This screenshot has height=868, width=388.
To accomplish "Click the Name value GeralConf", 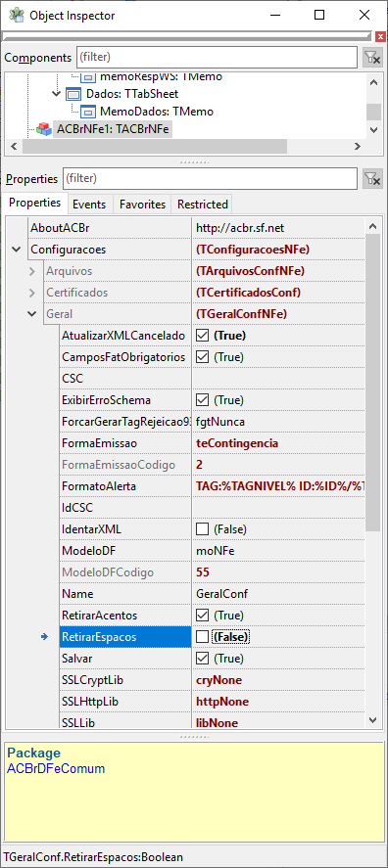I will pos(221,594).
